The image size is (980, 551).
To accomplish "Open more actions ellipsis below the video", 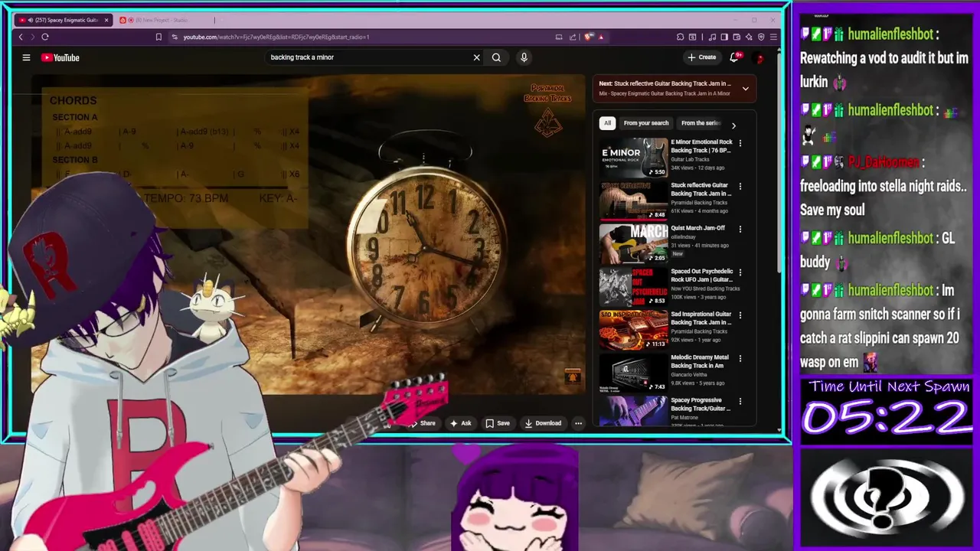I will [578, 423].
